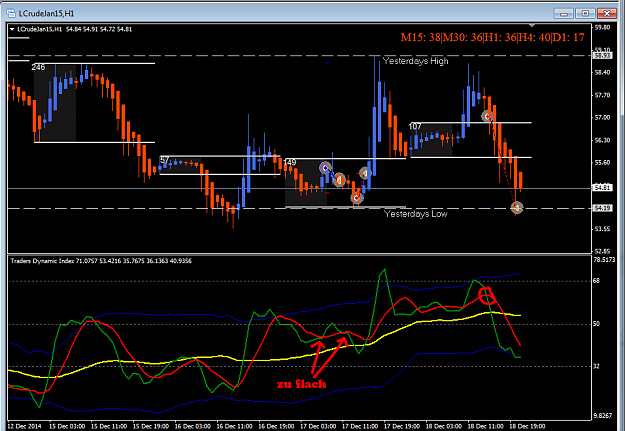Click the LCrudeJan15,H1 window title text

point(46,14)
